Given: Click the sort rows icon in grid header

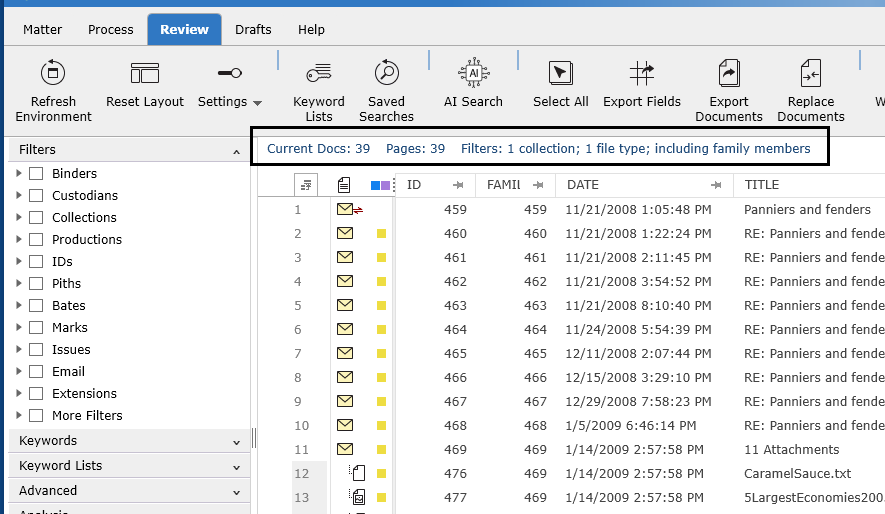Looking at the screenshot, I should [306, 184].
